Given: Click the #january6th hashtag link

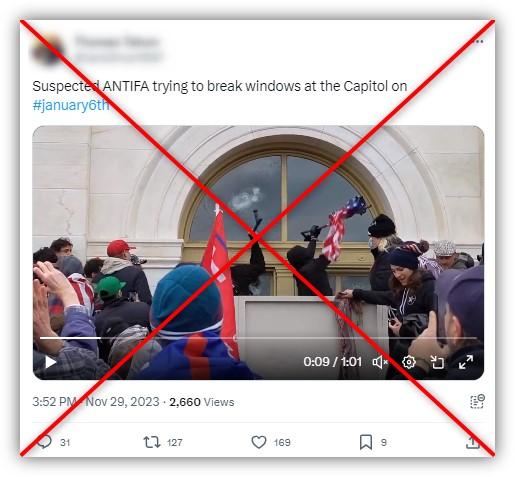Looking at the screenshot, I should [71, 105].
